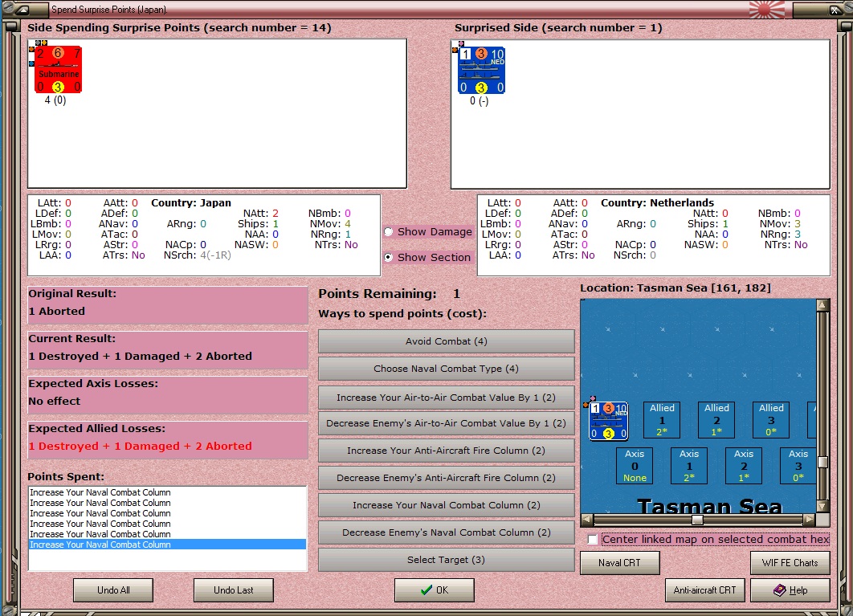Click the map vertical scrollbar up arrow
Screen dimensions: 853x616
tap(822, 304)
